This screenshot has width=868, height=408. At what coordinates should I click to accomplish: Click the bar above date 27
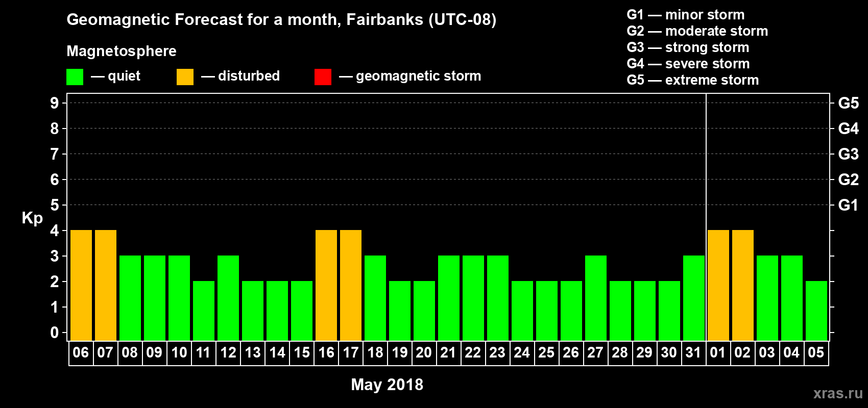pyautogui.click(x=596, y=298)
